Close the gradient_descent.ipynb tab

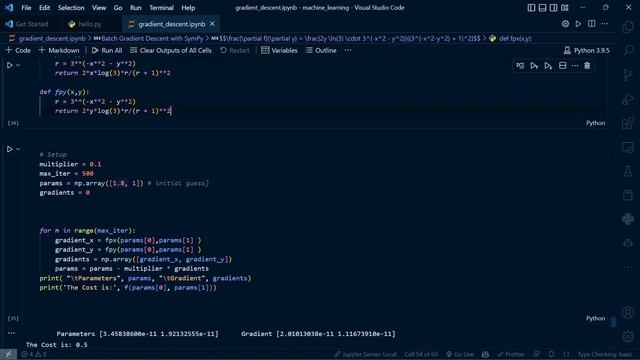(212, 24)
